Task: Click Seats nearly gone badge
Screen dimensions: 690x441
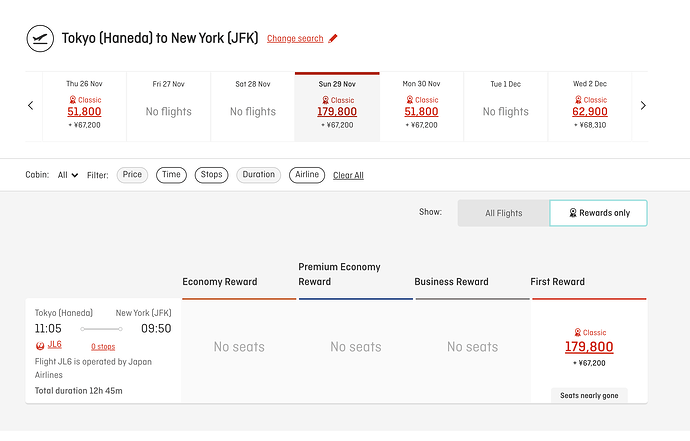Action: [x=589, y=395]
